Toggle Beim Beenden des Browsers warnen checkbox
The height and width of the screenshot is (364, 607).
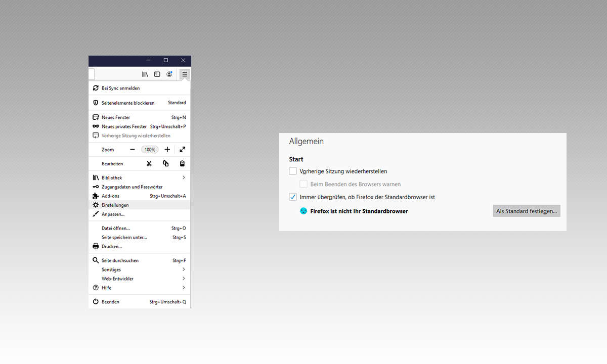coord(303,184)
